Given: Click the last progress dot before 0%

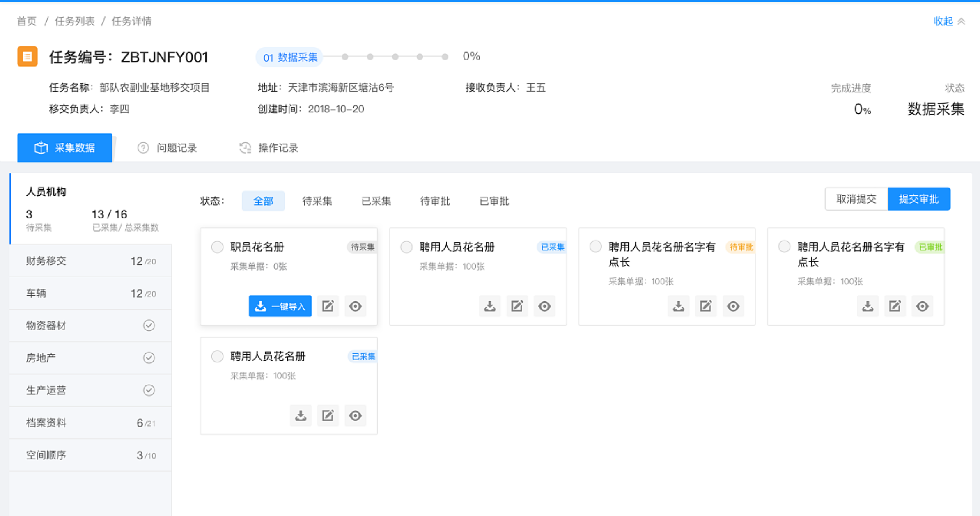Looking at the screenshot, I should pyautogui.click(x=445, y=57).
